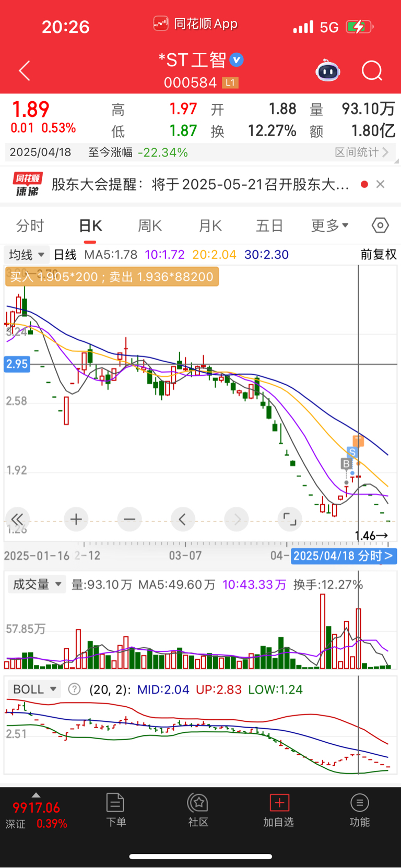Tap 至今涨幅 -22.34% value
Image resolution: width=401 pixels, height=868 pixels.
click(163, 152)
